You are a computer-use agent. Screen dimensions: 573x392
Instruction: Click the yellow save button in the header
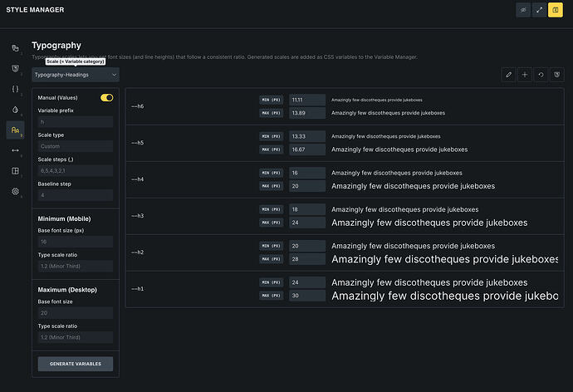[x=555, y=10]
